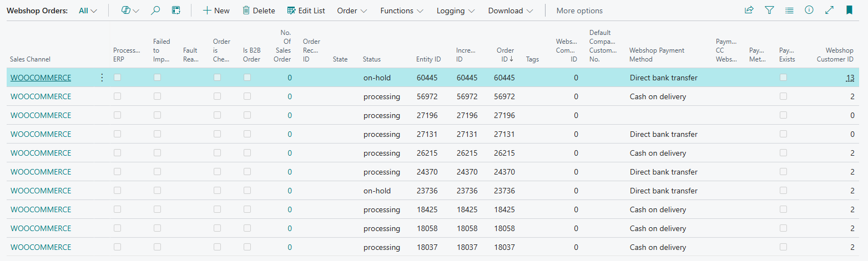
Task: Expand page with the arrows icon
Action: pos(829,11)
